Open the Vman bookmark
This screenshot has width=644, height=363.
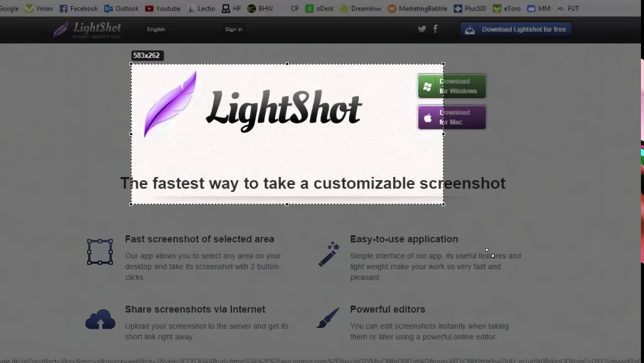coord(39,9)
